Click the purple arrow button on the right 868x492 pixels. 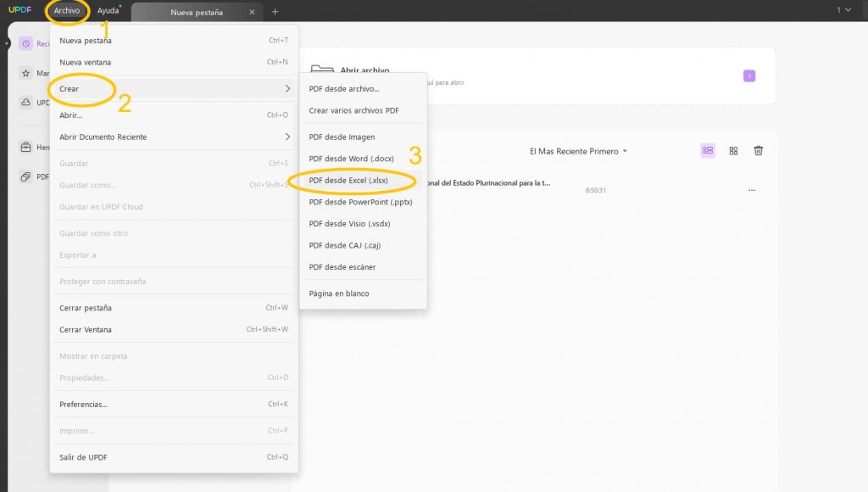748,75
